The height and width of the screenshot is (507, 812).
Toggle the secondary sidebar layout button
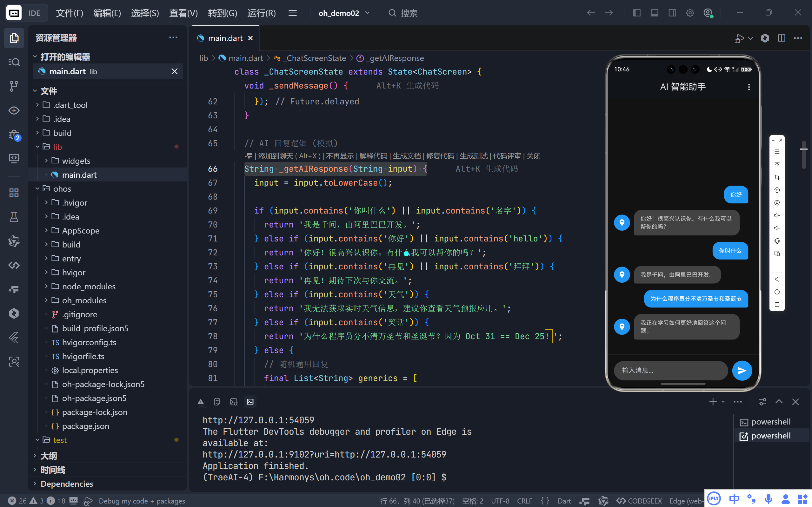click(672, 13)
